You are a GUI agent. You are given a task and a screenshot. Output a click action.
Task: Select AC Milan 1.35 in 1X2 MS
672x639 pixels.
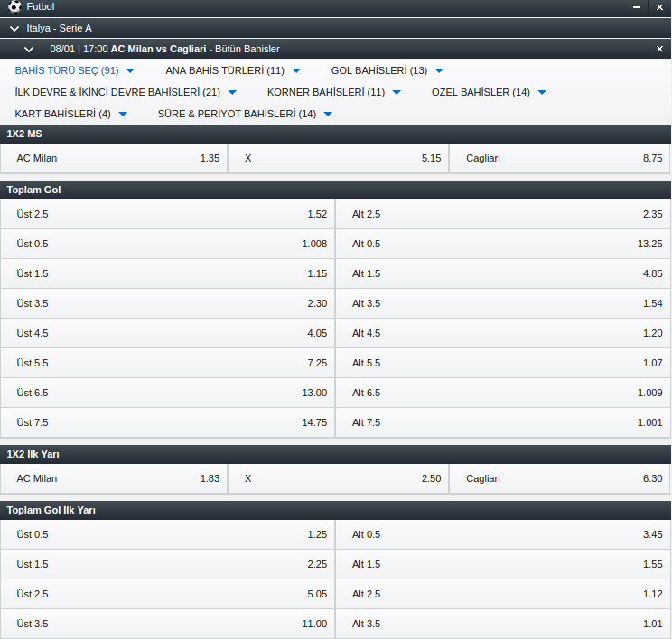pos(114,159)
